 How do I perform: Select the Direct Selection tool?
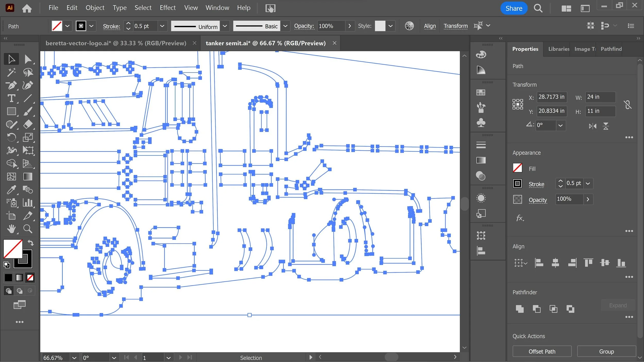pos(28,59)
